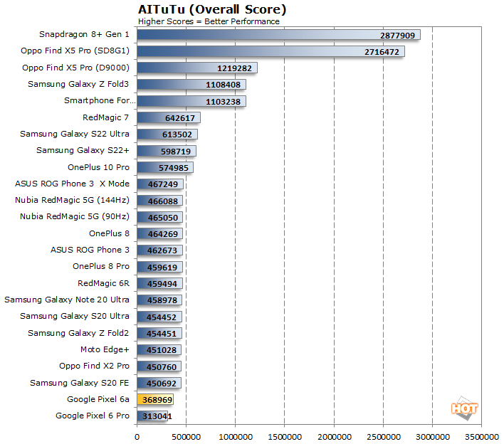Click the subtitle 'Higher Scores = Better Performance'

pyautogui.click(x=209, y=21)
